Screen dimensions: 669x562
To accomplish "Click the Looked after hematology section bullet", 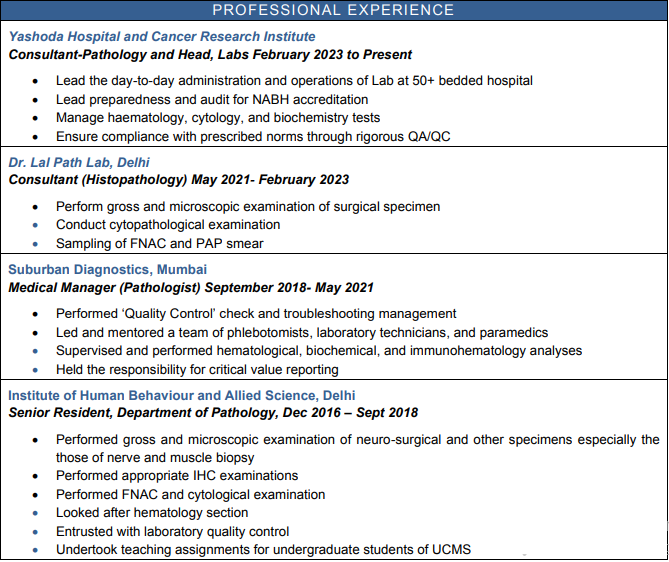I will 155,513.
